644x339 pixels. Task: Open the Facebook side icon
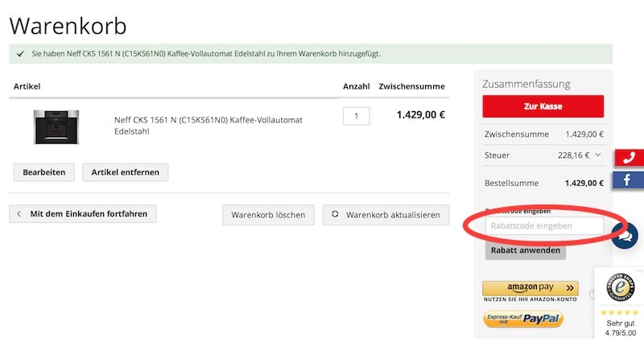pos(628,180)
